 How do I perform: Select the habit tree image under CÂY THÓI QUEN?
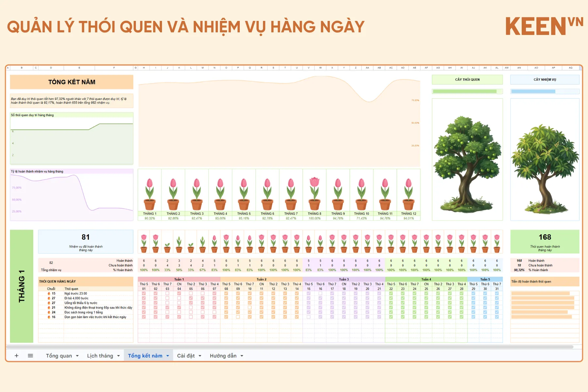[x=467, y=163]
